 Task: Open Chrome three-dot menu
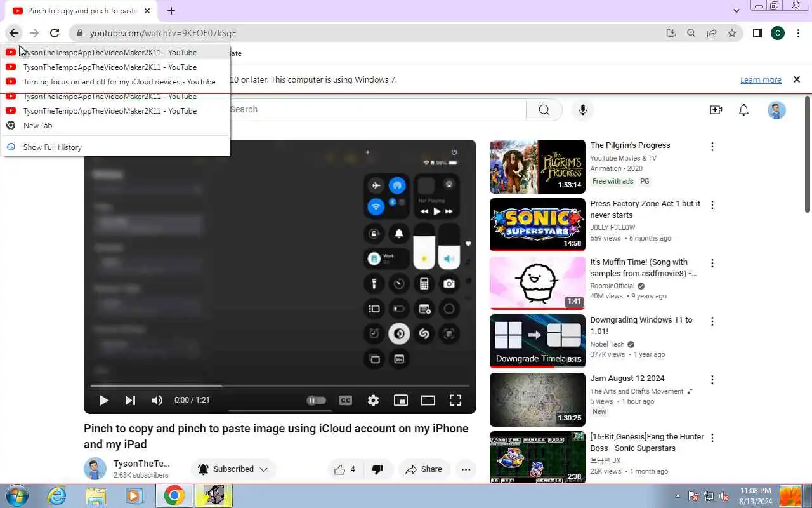pyautogui.click(x=798, y=33)
